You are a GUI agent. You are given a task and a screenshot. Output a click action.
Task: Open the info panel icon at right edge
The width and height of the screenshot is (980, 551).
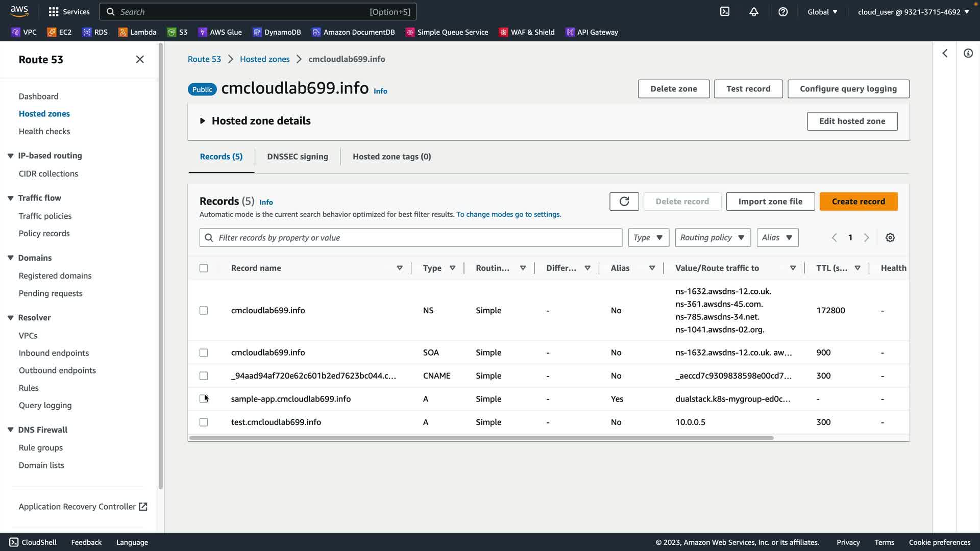(968, 53)
